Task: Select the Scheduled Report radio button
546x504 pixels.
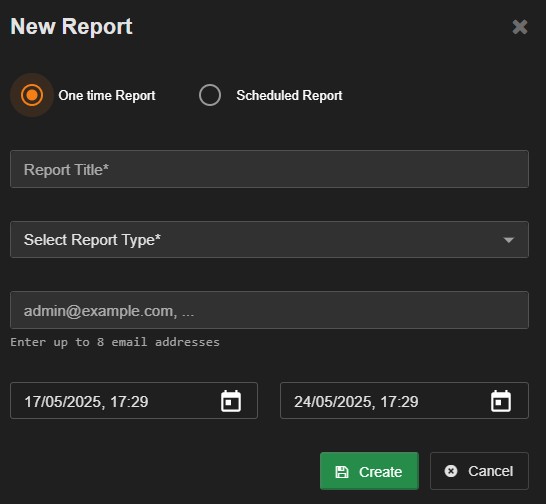Action: 210,95
